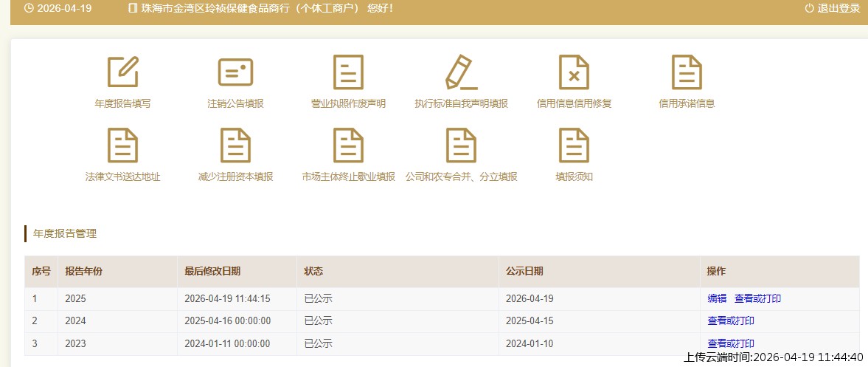Open 查看或打印 for the 2023 report
Screen dimensions: 868x367
(731, 343)
